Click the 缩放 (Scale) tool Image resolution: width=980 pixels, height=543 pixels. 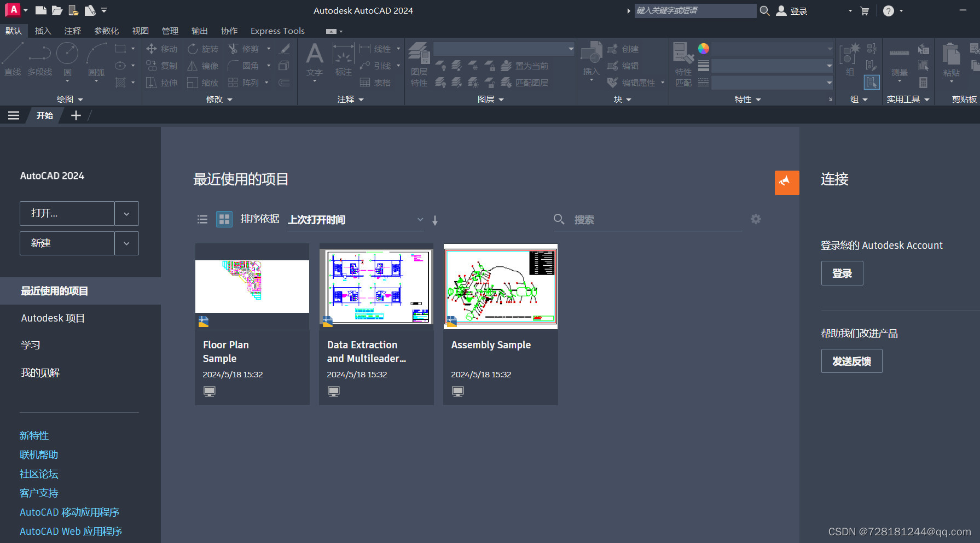[x=203, y=83]
